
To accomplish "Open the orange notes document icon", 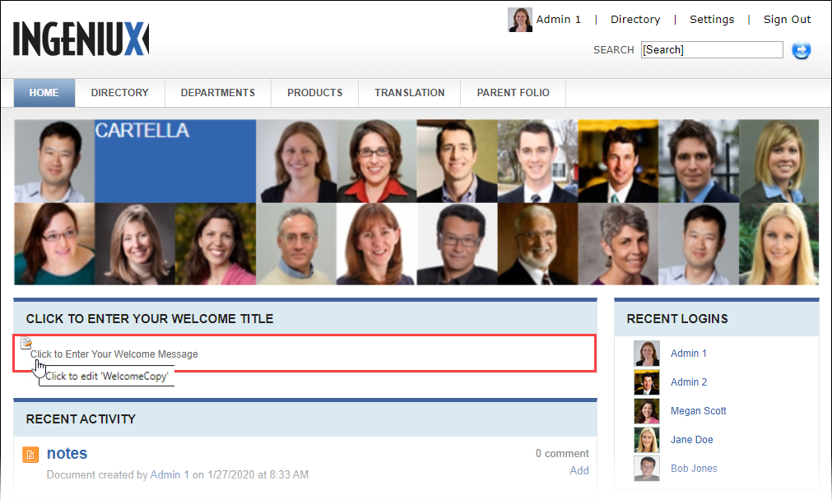I will coord(30,455).
